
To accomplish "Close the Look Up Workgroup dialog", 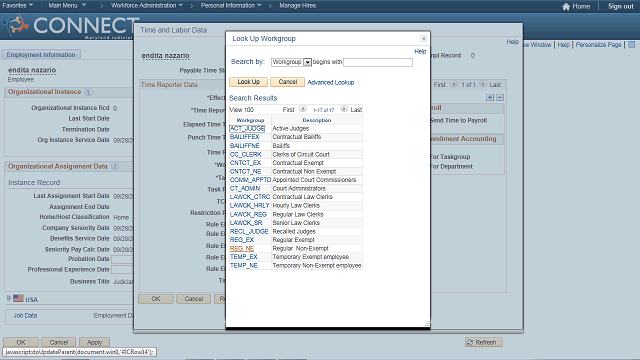I will coord(423,39).
